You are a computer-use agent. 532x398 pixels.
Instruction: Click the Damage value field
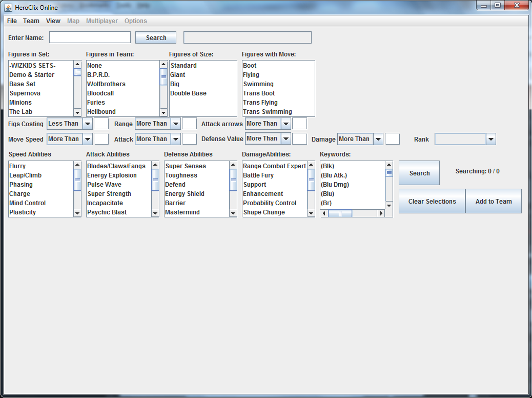392,139
